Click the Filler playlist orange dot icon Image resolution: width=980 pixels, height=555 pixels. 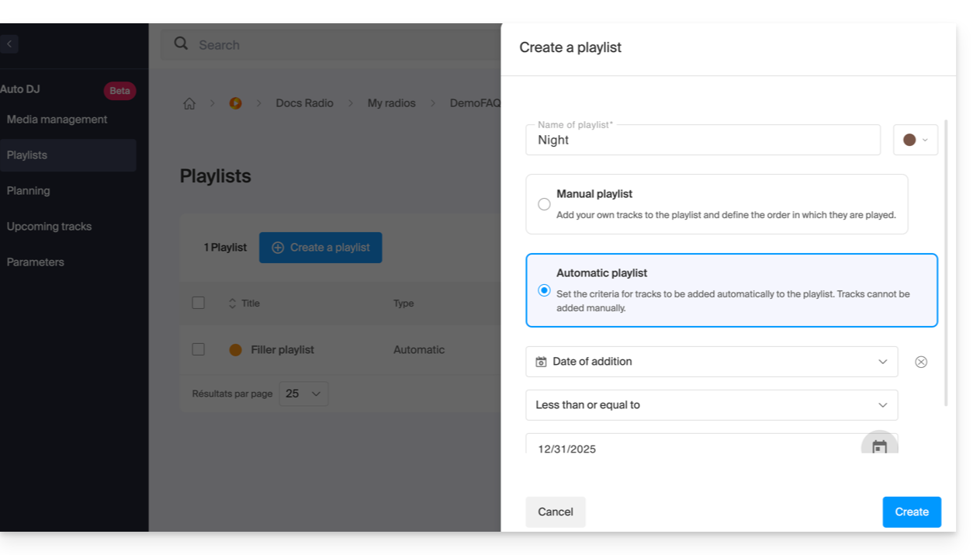click(236, 350)
